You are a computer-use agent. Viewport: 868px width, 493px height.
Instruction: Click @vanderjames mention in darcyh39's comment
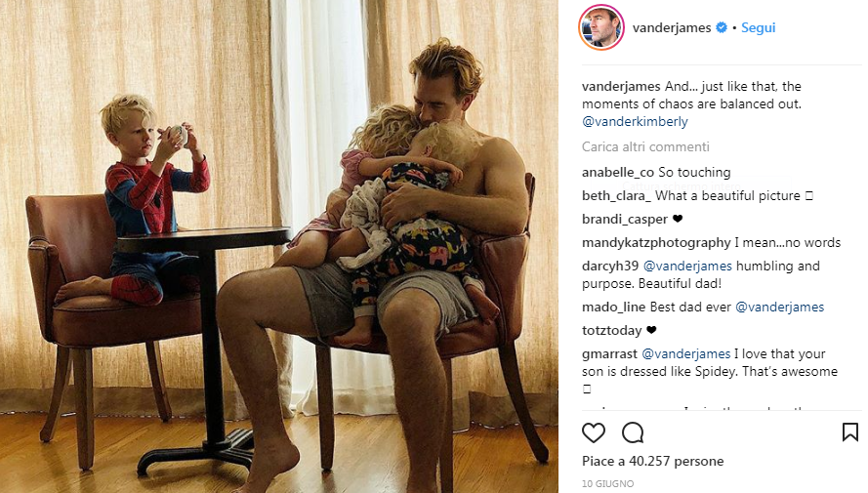[687, 267]
